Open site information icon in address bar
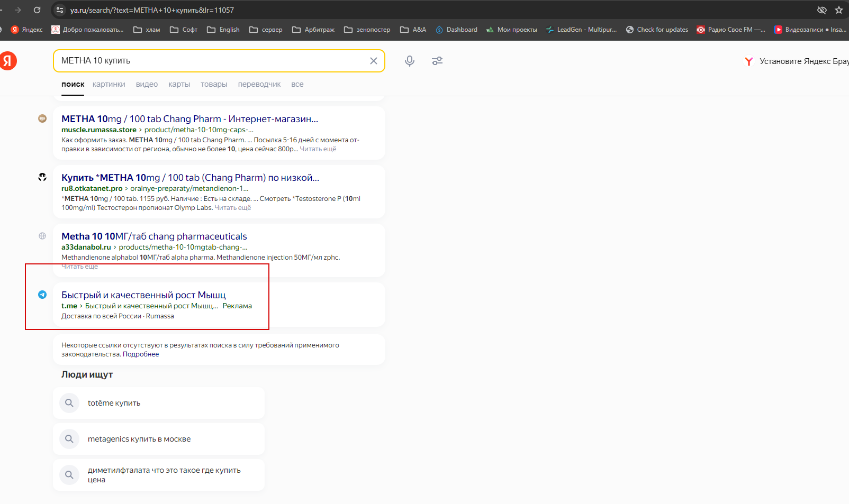The height and width of the screenshot is (504, 849). tap(60, 10)
